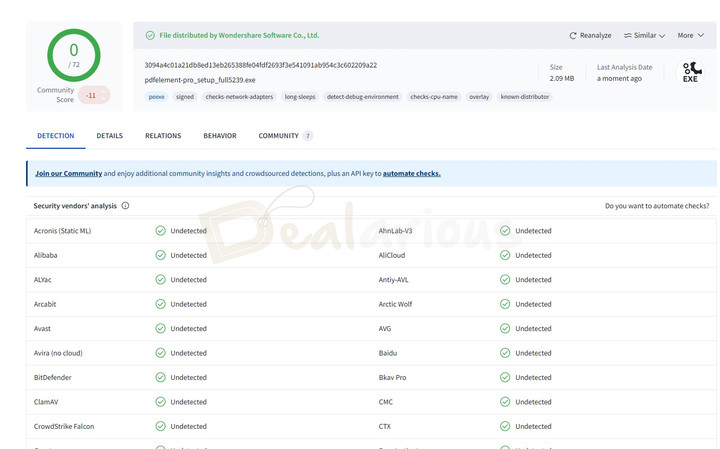Click the Bkav Pro undetected check icon
This screenshot has width=720, height=449.
(x=505, y=377)
